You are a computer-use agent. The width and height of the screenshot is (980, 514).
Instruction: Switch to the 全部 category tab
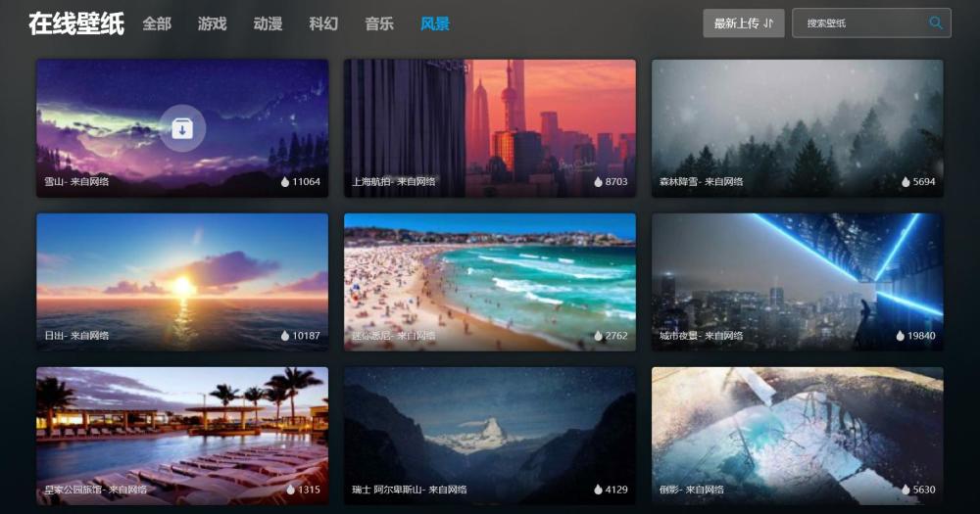point(156,23)
